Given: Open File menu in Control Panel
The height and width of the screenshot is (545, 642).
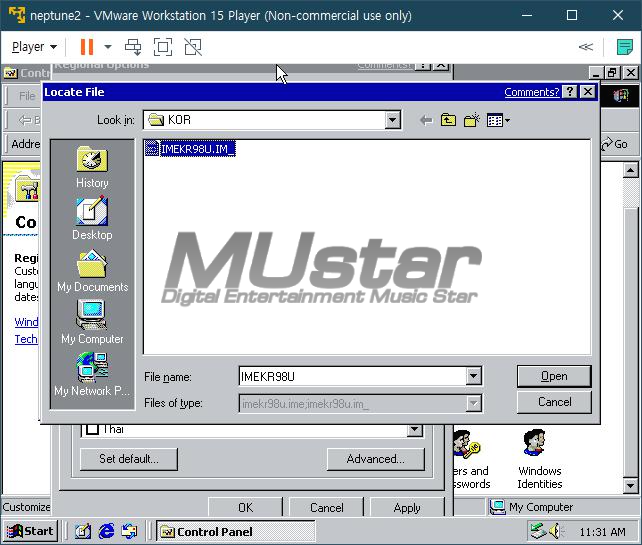Looking at the screenshot, I should pyautogui.click(x=26, y=96).
